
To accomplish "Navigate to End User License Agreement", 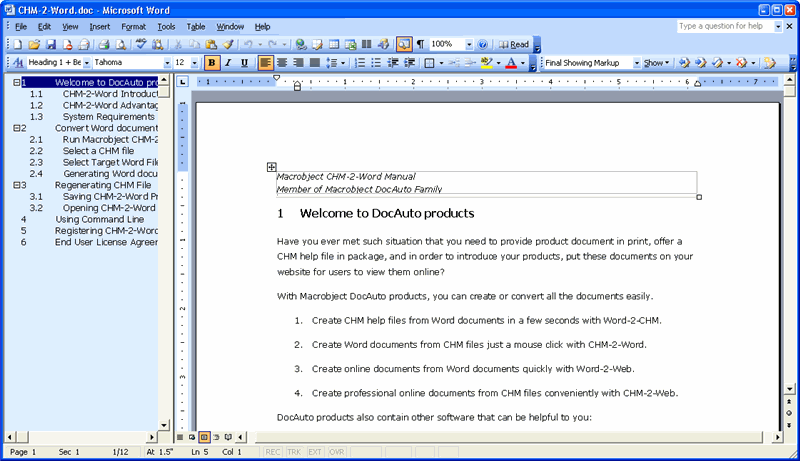I will coord(106,242).
